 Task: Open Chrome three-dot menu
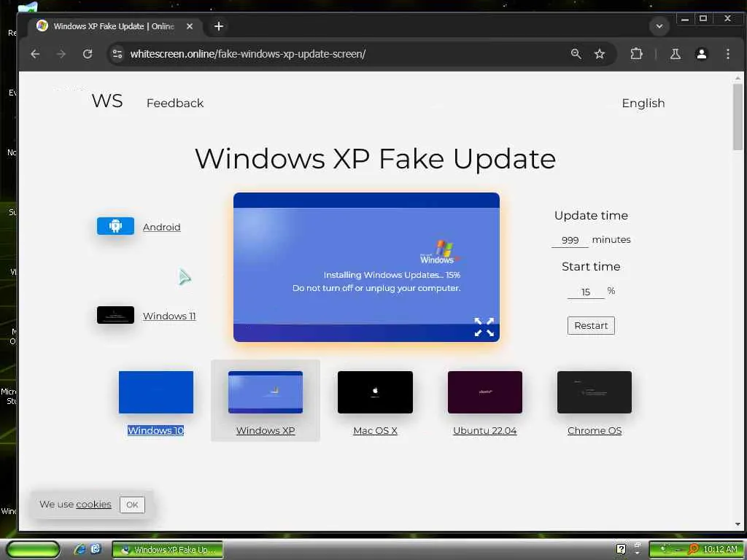[727, 54]
